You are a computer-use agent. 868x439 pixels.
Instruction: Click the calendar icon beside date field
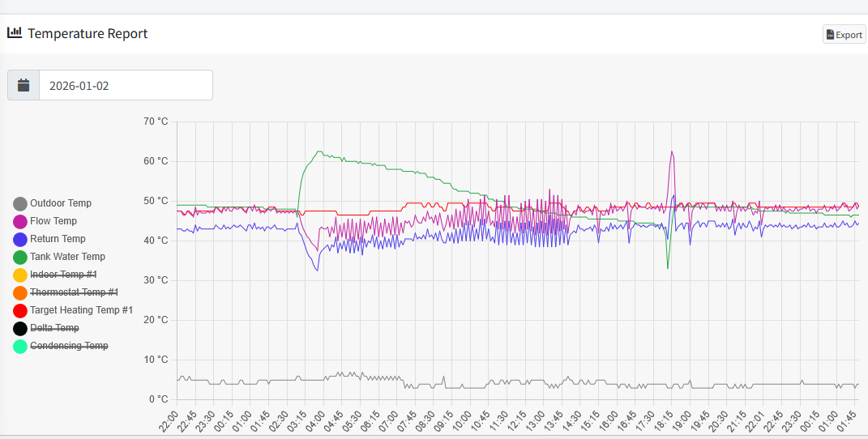(24, 85)
